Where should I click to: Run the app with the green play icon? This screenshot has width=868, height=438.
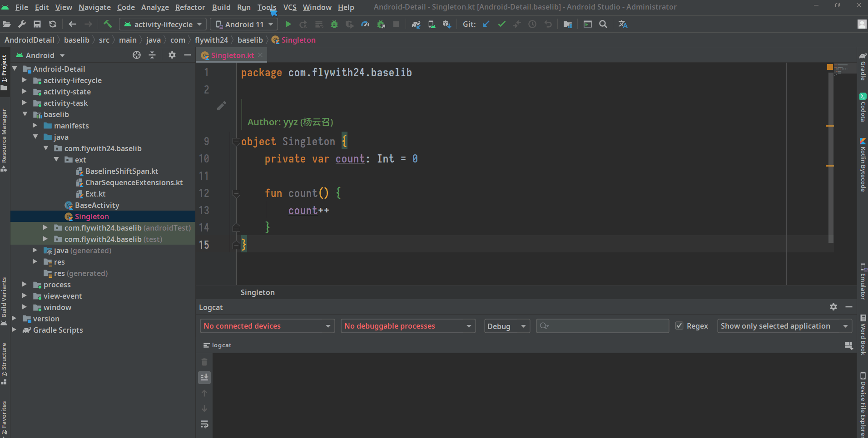(288, 25)
